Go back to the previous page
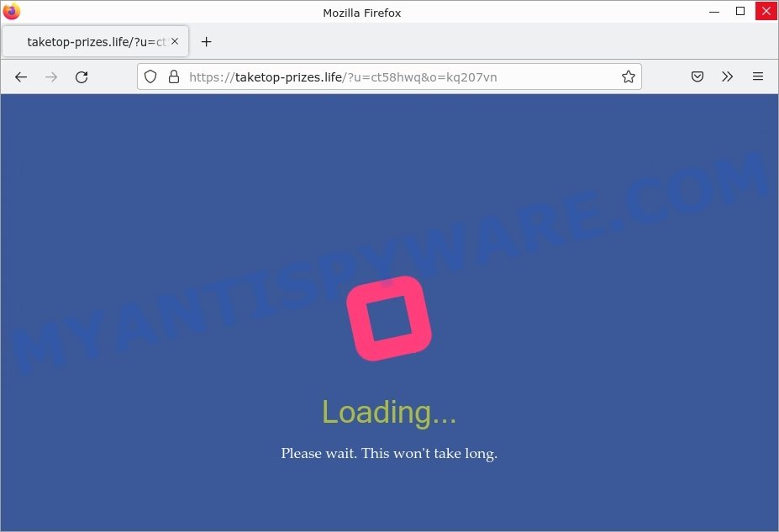Viewport: 779px width, 532px height. coord(21,77)
